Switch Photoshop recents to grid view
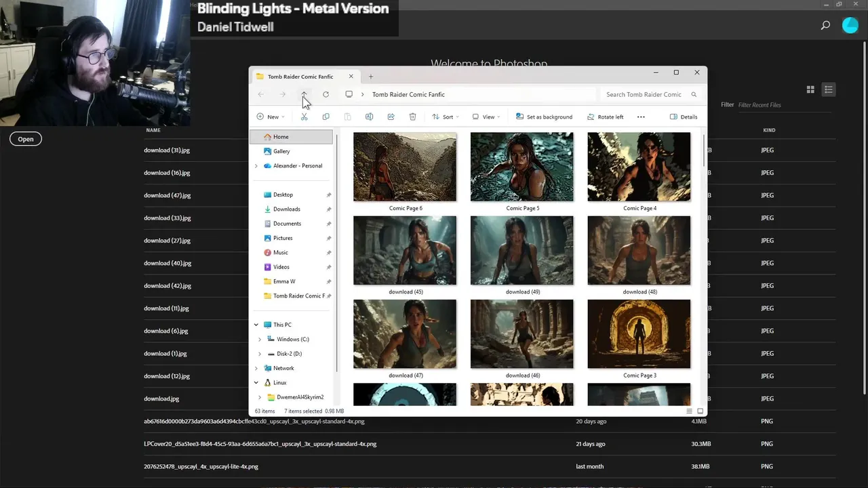This screenshot has width=868, height=488. click(810, 89)
